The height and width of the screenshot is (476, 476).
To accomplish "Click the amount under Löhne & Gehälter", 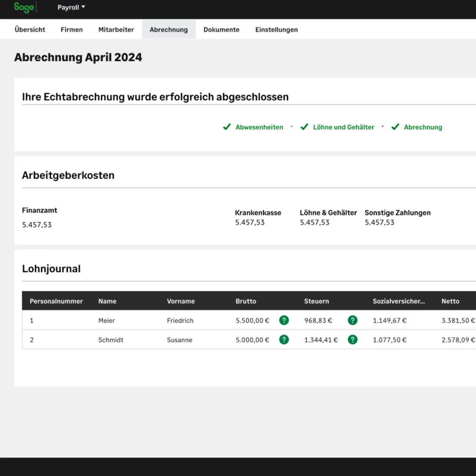I will tap(315, 223).
